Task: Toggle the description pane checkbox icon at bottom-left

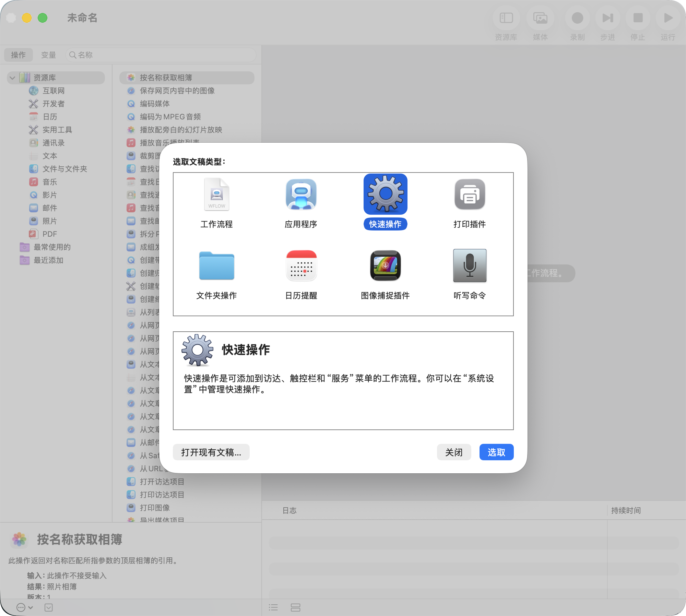Action: click(x=49, y=607)
